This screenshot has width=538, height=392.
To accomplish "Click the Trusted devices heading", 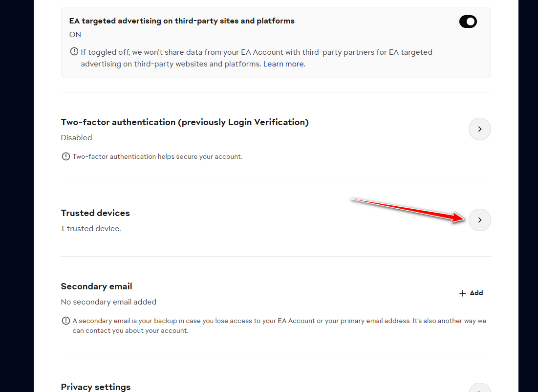I will [95, 213].
